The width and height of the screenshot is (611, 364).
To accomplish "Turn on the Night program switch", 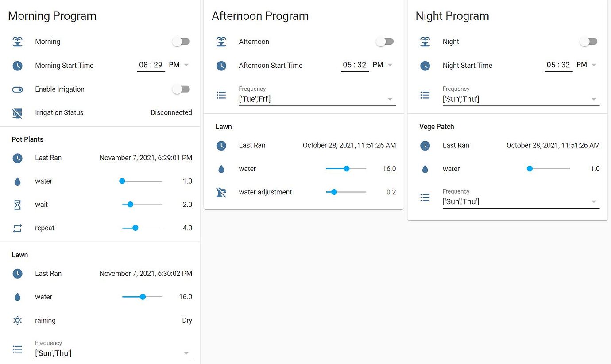I will click(x=588, y=41).
